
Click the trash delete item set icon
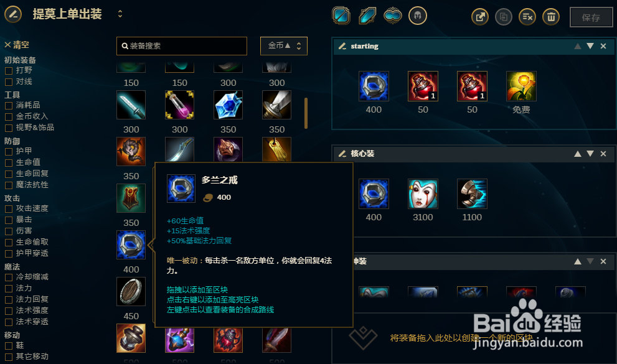(x=550, y=17)
